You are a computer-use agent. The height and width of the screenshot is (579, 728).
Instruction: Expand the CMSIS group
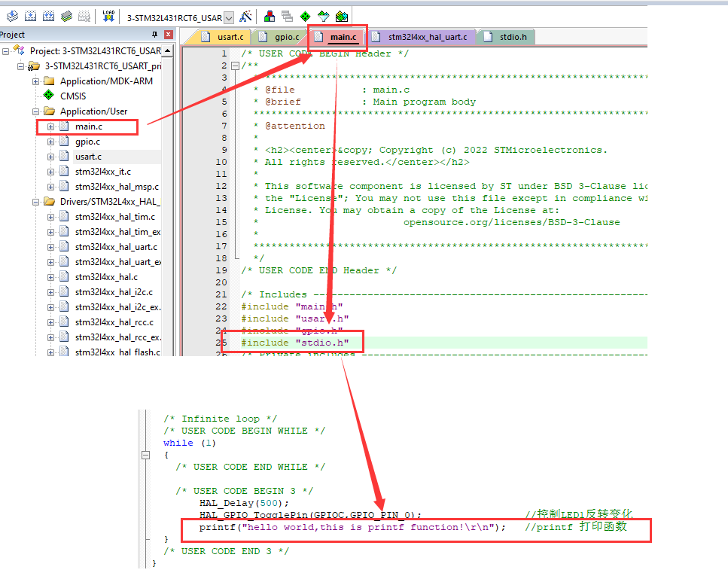point(72,96)
